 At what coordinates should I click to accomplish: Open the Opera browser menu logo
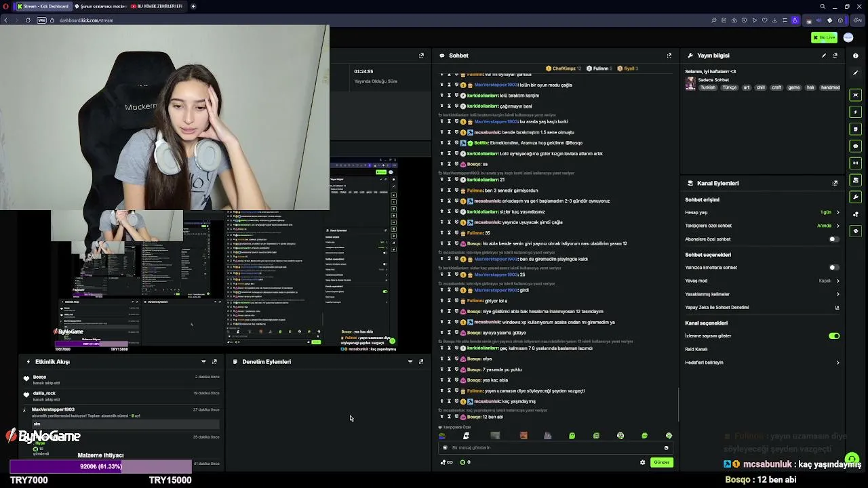6,6
